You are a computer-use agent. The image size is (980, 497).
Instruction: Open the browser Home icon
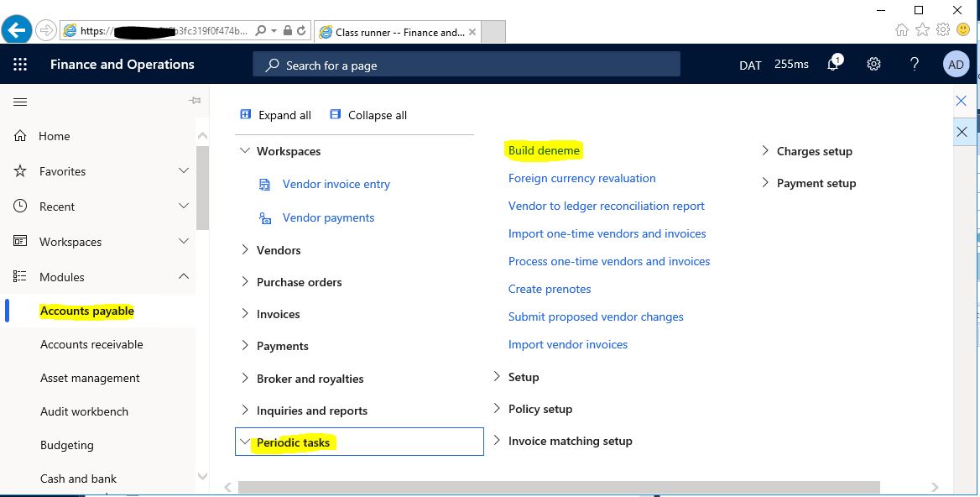(901, 29)
